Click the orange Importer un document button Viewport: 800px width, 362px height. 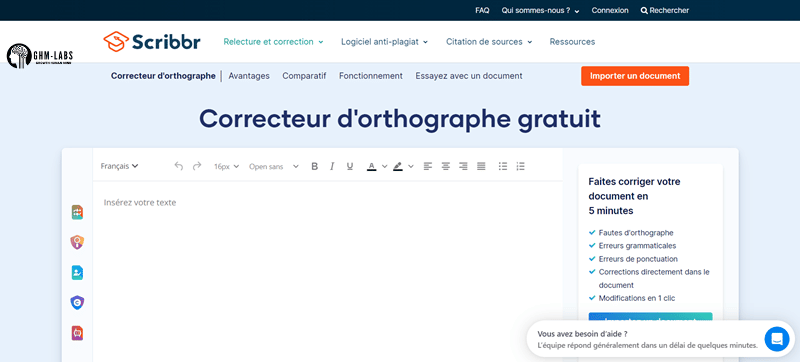pyautogui.click(x=635, y=76)
